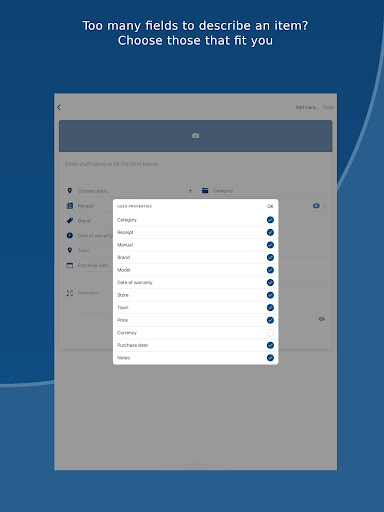Uncheck the Receipt property
The width and height of the screenshot is (384, 512).
click(x=270, y=232)
